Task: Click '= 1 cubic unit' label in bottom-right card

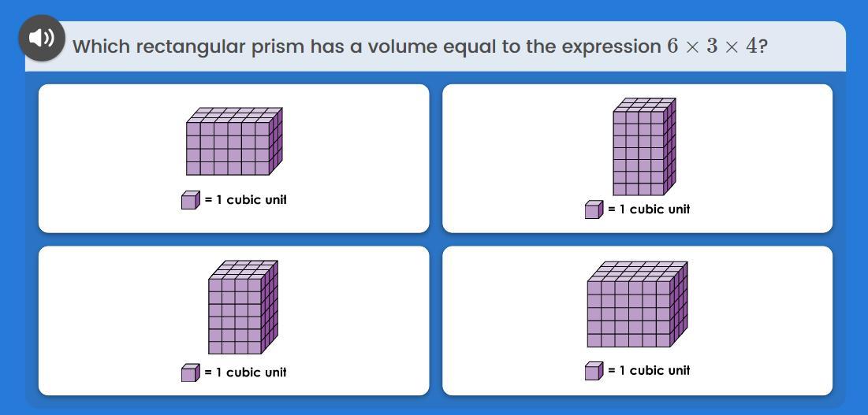Action: tap(649, 370)
